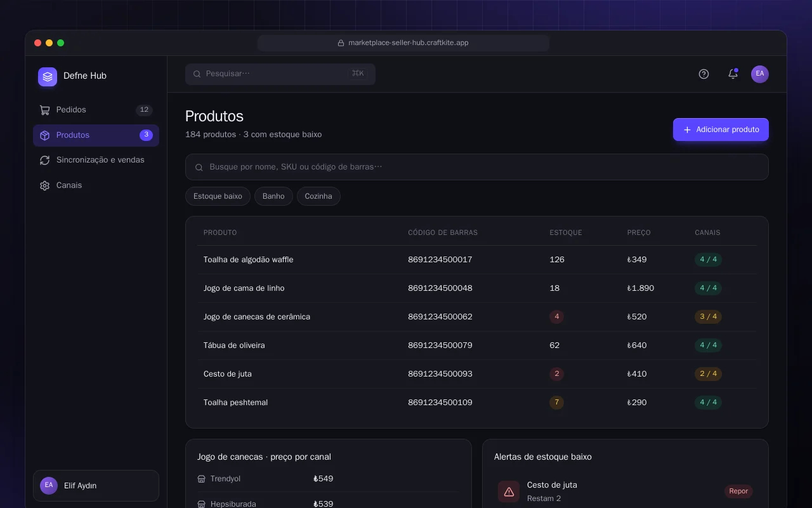This screenshot has height=508, width=812.
Task: Click barcode 8691234500017
Action: 440,260
